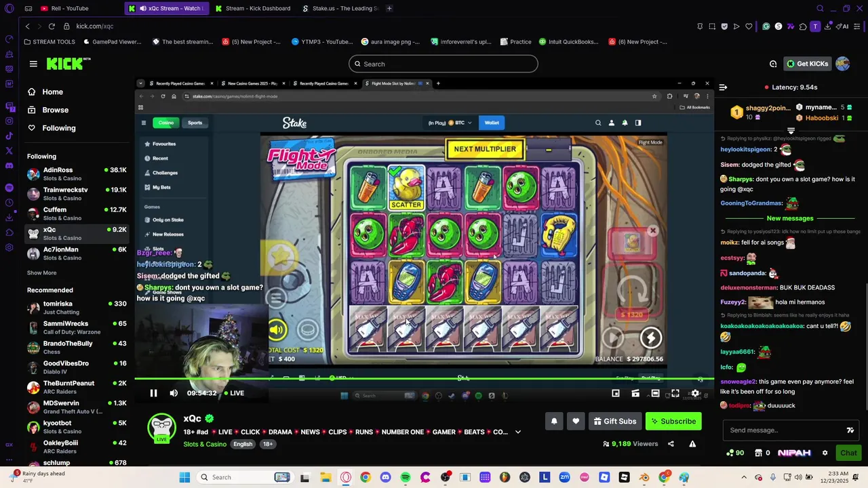868x488 pixels.
Task: Toggle fullscreen video mode
Action: (x=675, y=393)
